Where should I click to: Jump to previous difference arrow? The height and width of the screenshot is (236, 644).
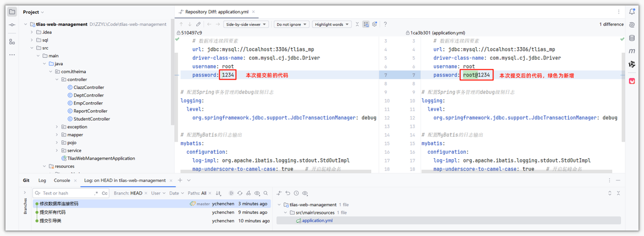click(181, 24)
